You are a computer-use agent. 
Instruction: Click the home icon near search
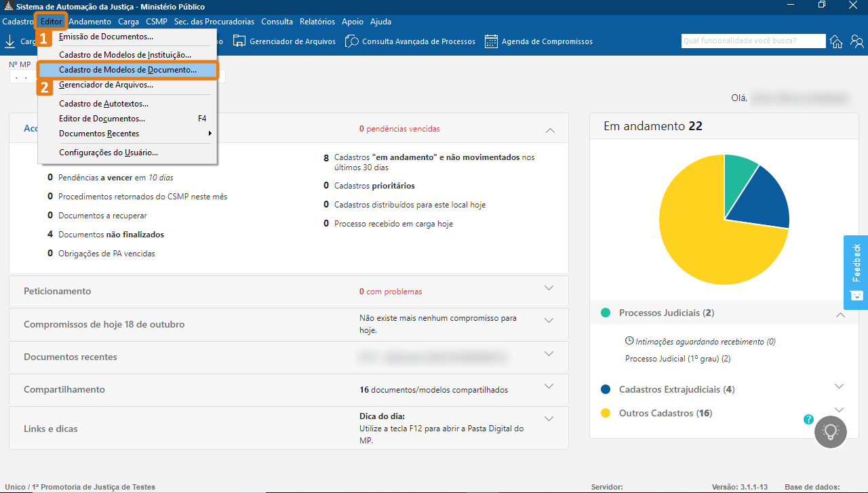[x=837, y=41]
